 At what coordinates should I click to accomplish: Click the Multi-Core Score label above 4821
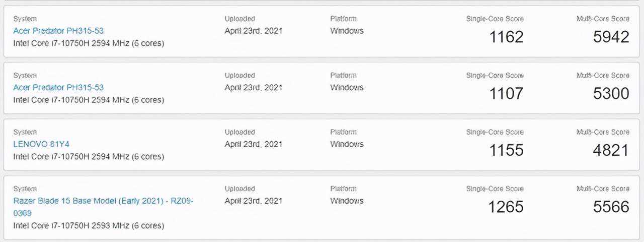603,132
